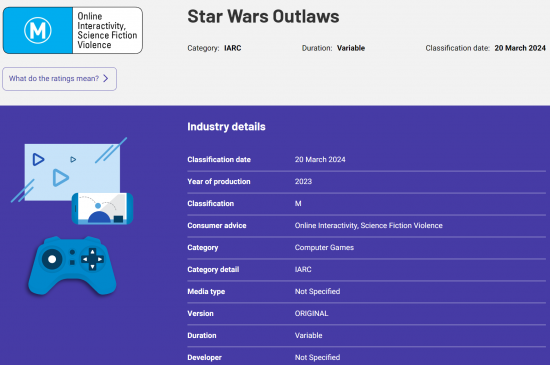Click the dark blue play triangle top-left of video panel
Screen dimensions: 550x365
tap(38, 159)
